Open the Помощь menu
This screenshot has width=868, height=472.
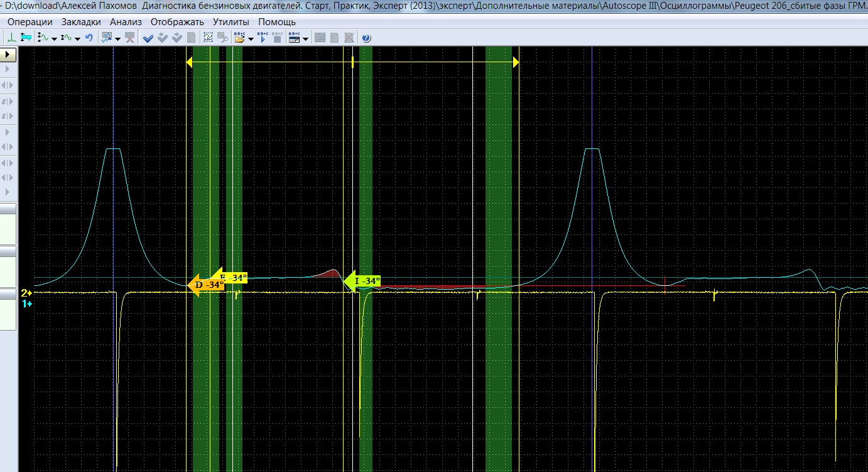coord(277,22)
